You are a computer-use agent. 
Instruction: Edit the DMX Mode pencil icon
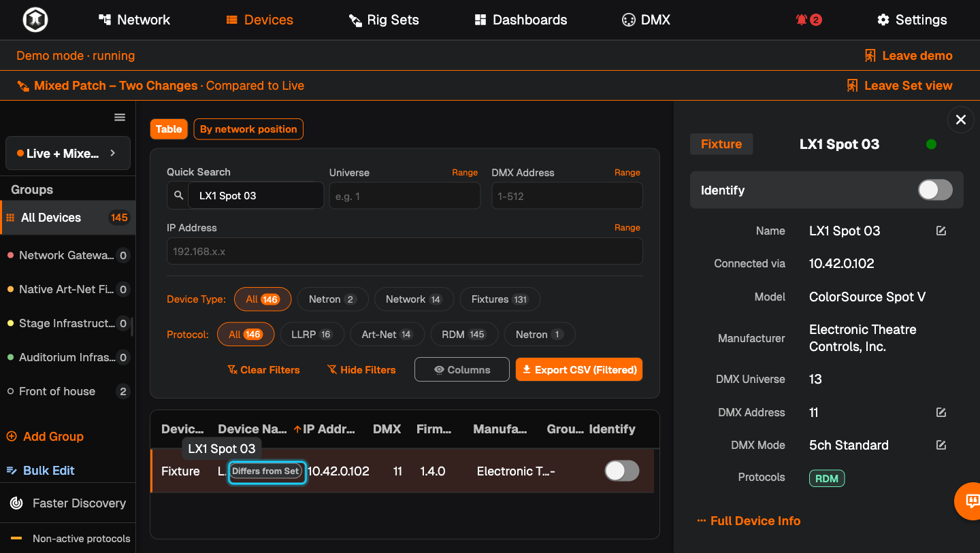(x=941, y=445)
